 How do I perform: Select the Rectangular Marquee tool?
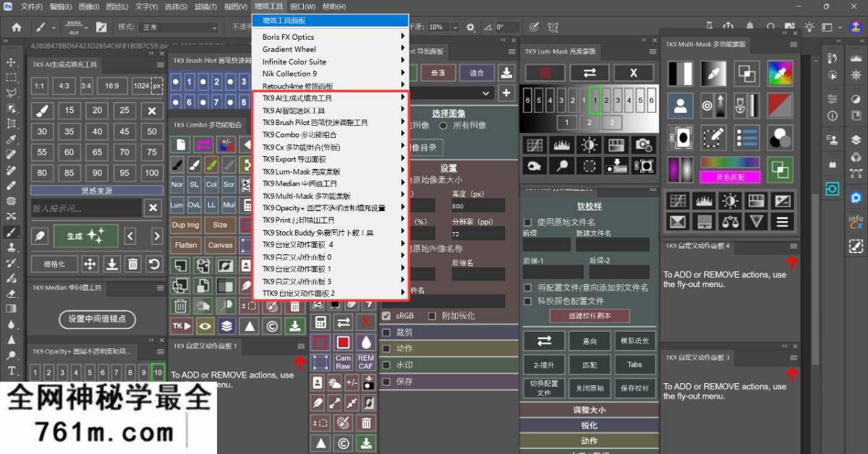(x=11, y=77)
